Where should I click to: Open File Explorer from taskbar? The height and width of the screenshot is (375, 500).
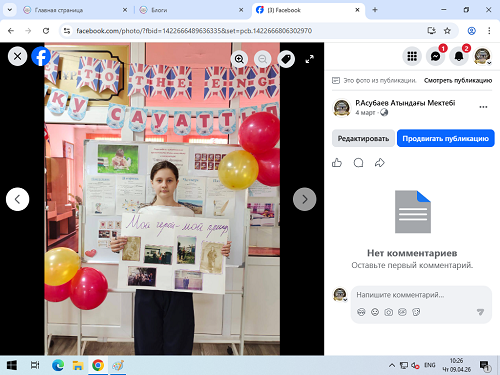coord(78,365)
